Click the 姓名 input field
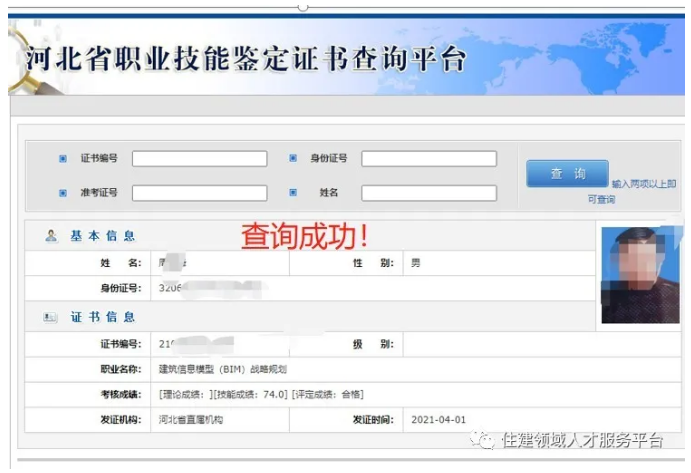Screen dimensions: 691x473 tap(429, 193)
